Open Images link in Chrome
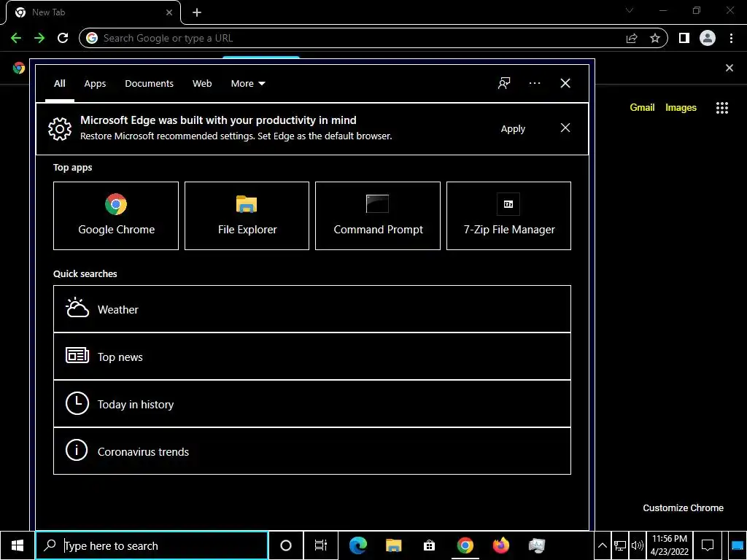 coord(681,108)
